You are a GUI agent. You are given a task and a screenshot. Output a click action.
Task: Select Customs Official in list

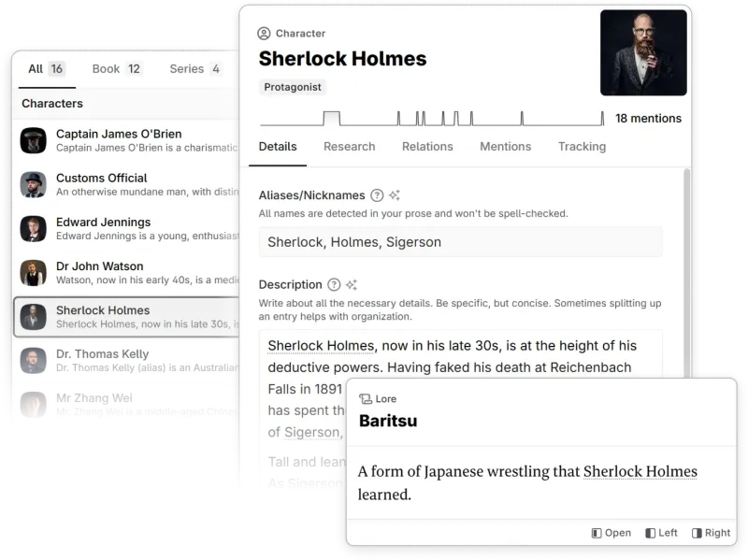point(126,184)
